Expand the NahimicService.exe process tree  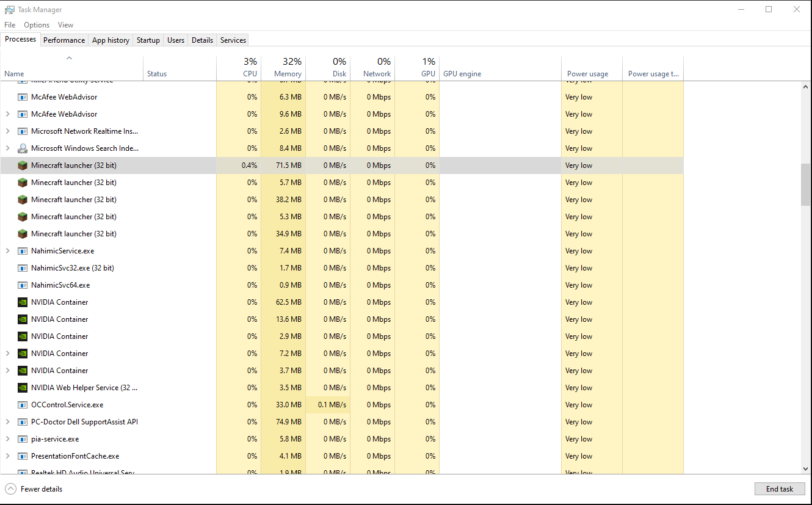7,251
